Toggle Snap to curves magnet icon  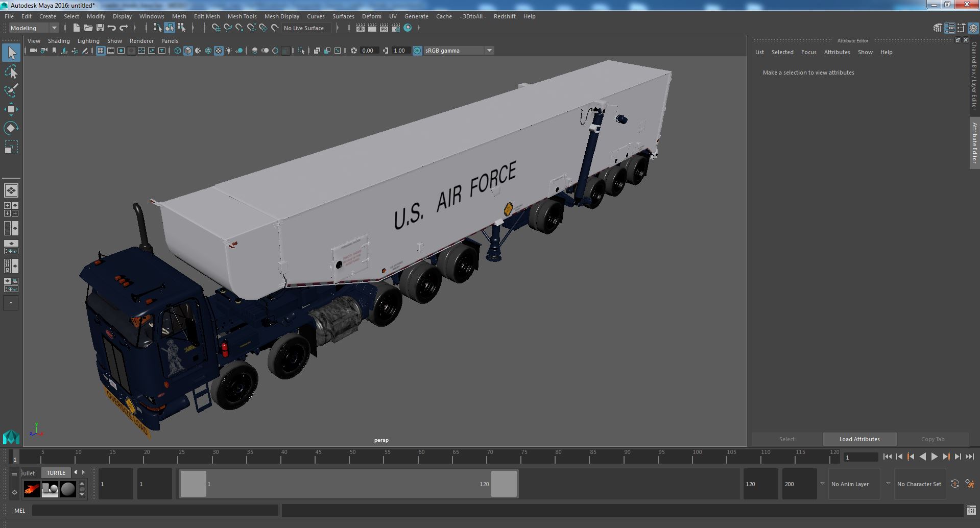[x=227, y=28]
